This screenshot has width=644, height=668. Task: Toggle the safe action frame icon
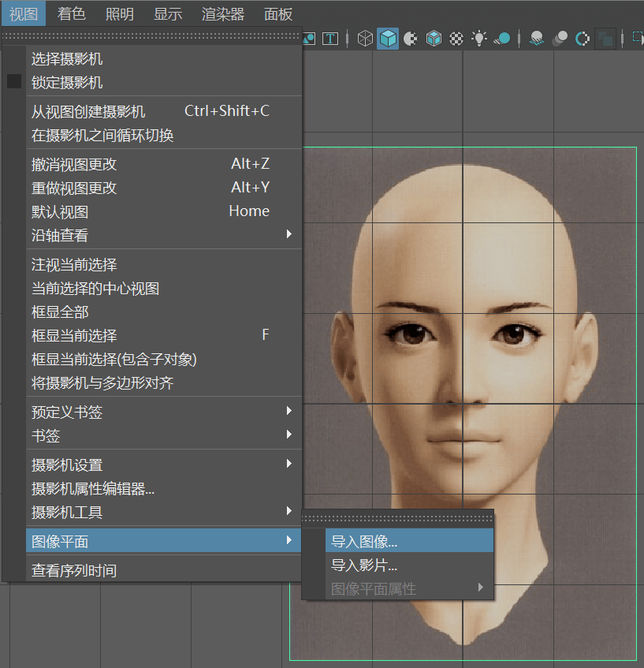click(309, 39)
